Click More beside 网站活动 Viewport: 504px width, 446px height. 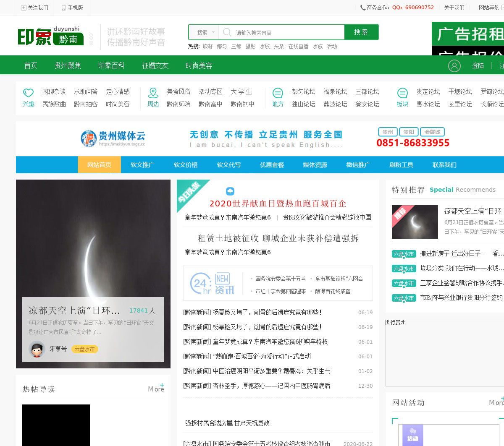pyautogui.click(x=496, y=402)
